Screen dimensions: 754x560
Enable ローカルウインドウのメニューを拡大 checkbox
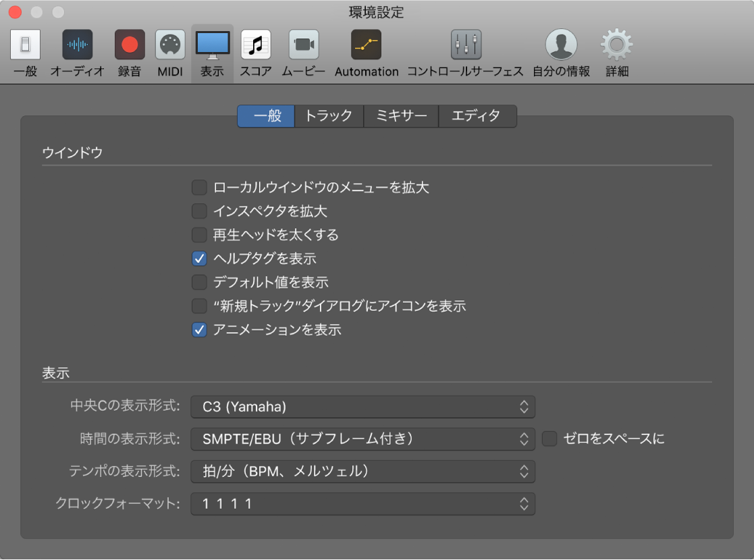click(199, 187)
